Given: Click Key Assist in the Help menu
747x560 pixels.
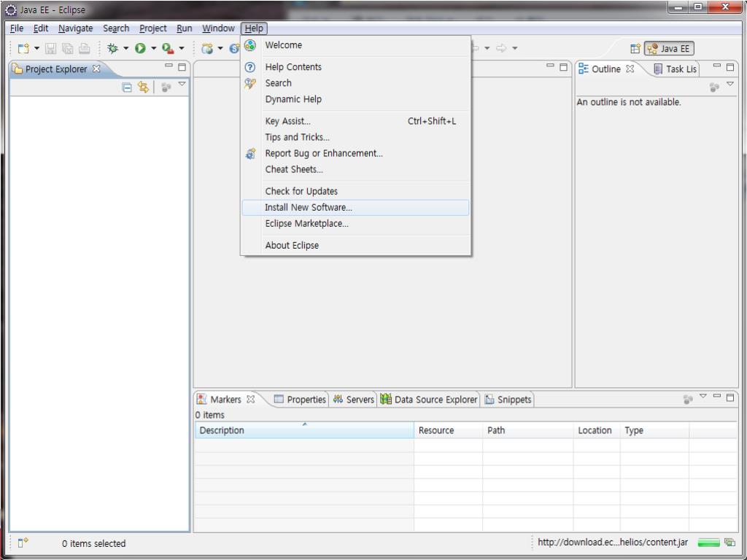Looking at the screenshot, I should coord(355,122).
